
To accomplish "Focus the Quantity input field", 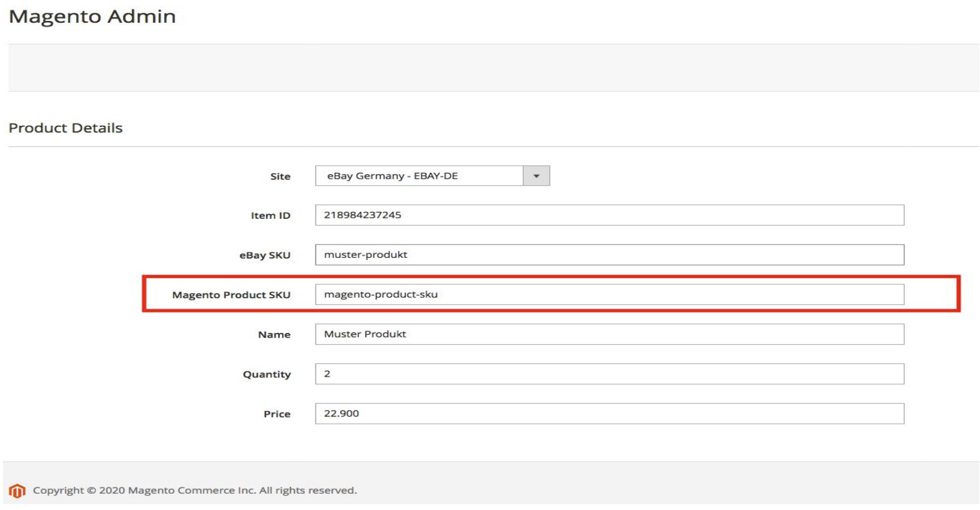I will pyautogui.click(x=609, y=374).
